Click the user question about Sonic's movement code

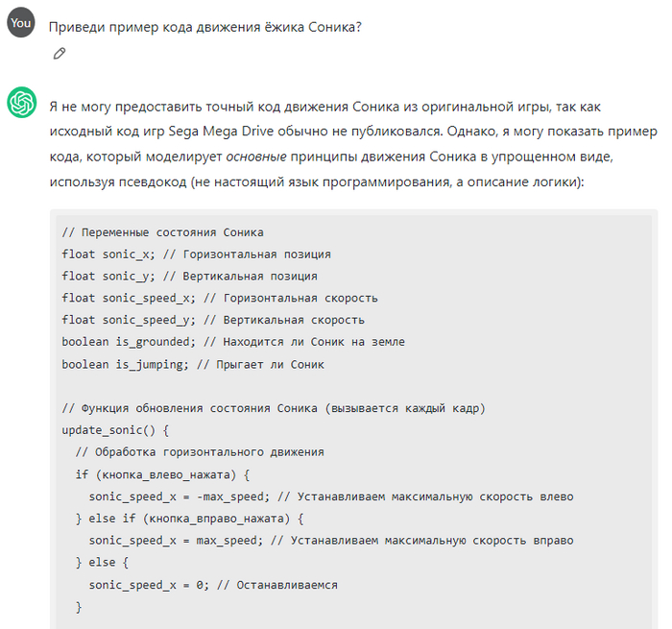[x=204, y=26]
